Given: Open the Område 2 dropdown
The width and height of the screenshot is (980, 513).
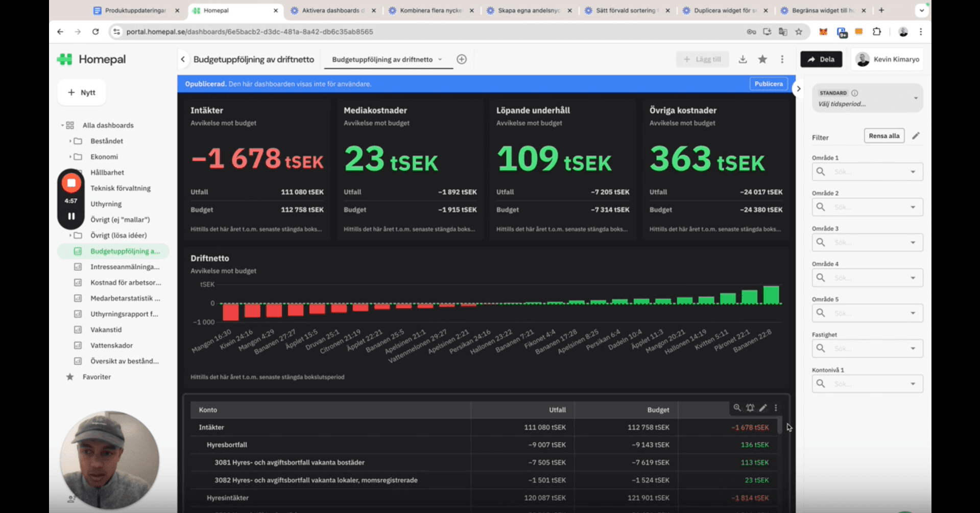Looking at the screenshot, I should coord(867,207).
